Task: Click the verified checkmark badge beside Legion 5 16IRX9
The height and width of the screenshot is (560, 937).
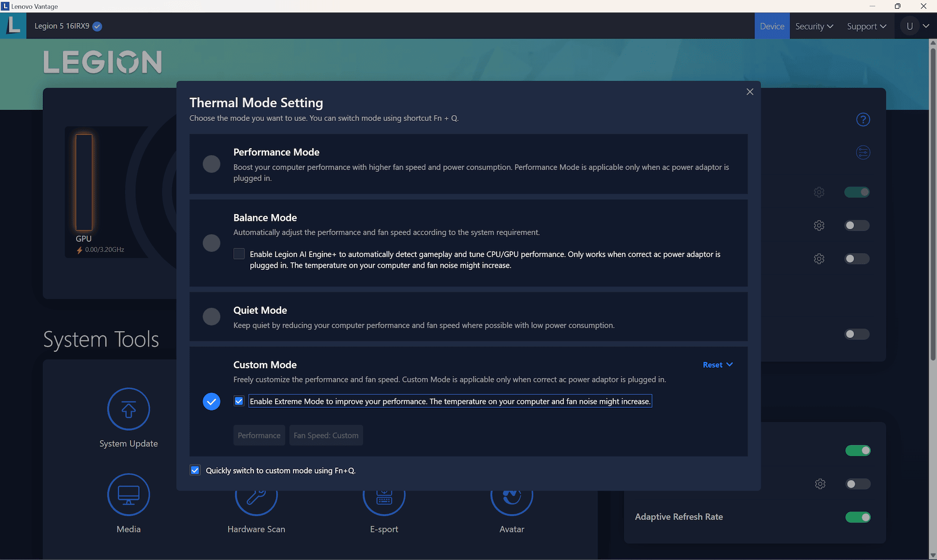Action: coord(97,26)
